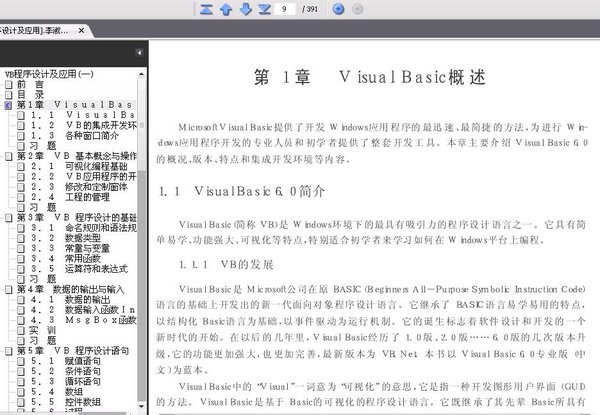Viewport: 600px width, 415px height.
Task: Open bookmark 5.1 赋值语句
Action: (x=65, y=361)
